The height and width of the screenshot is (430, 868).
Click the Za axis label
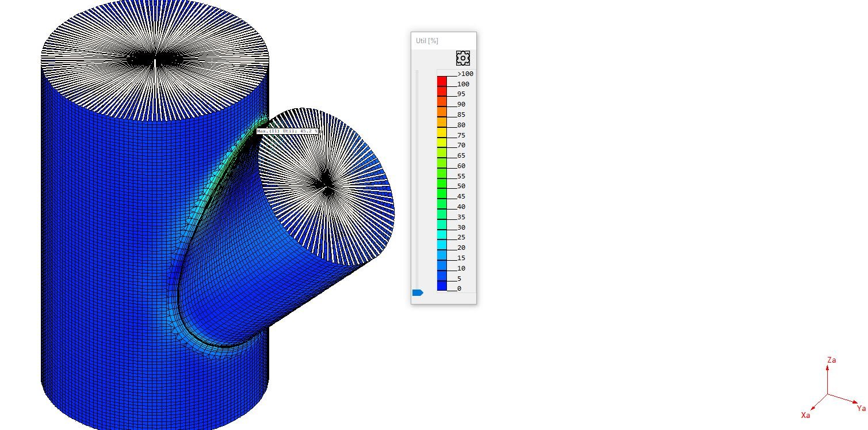click(831, 360)
